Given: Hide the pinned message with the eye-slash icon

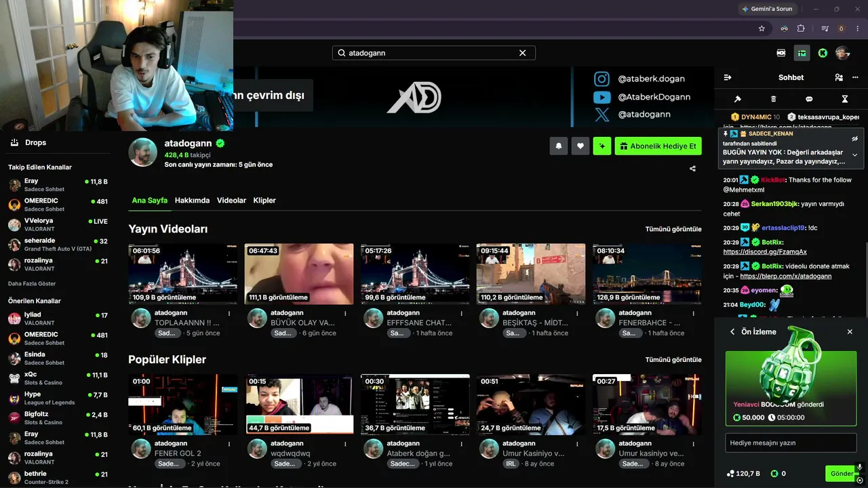Looking at the screenshot, I should [854, 138].
